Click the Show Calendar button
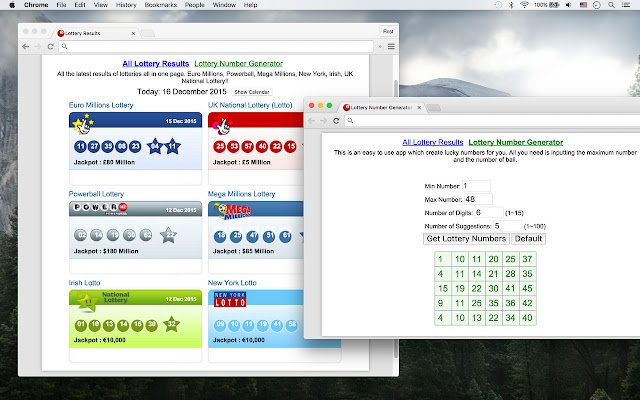The width and height of the screenshot is (640, 400). click(252, 92)
